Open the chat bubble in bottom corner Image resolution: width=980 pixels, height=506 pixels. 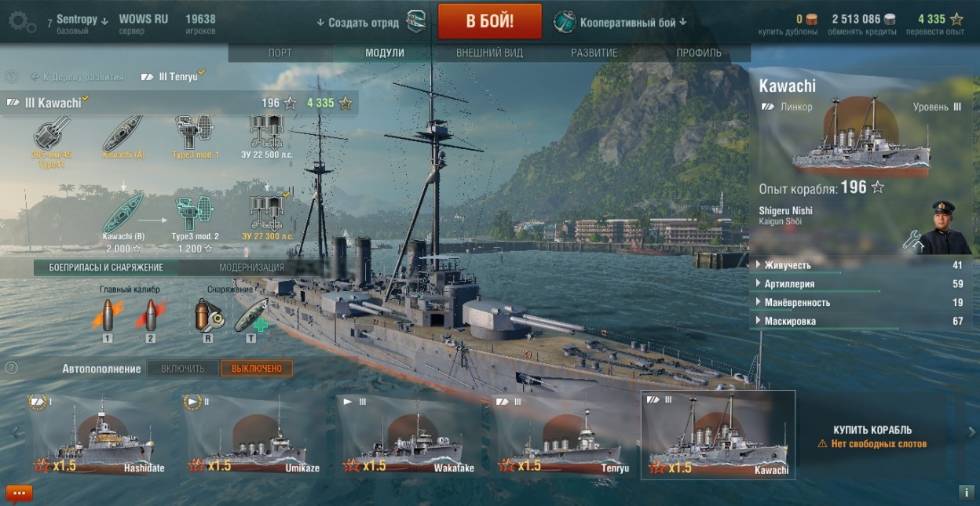(x=19, y=493)
